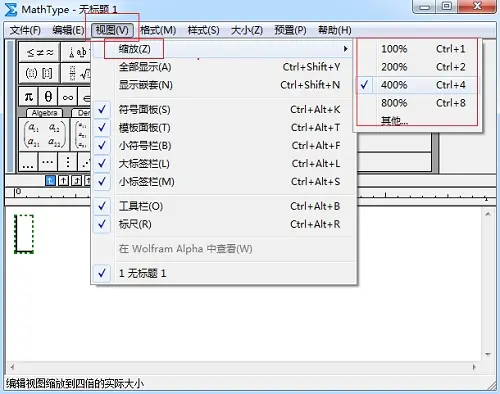This screenshot has width=500, height=394.
Task: Open the 格式(M) format menu
Action: click(x=158, y=30)
